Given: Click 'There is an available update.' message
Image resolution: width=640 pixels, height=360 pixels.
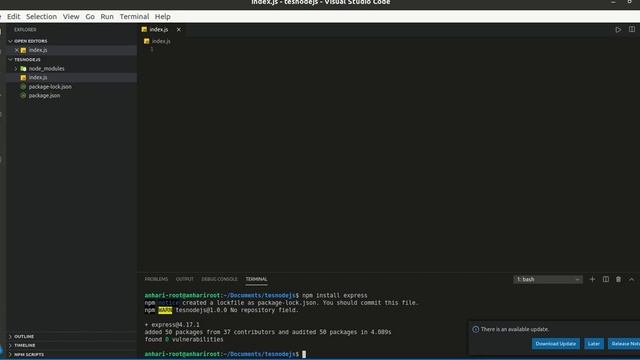Looking at the screenshot, I should click(515, 329).
